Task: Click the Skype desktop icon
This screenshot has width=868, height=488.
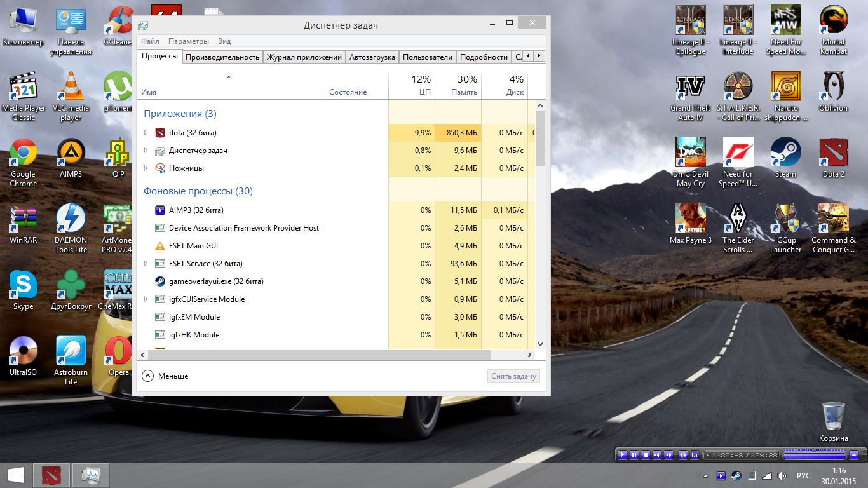Action: 24,287
